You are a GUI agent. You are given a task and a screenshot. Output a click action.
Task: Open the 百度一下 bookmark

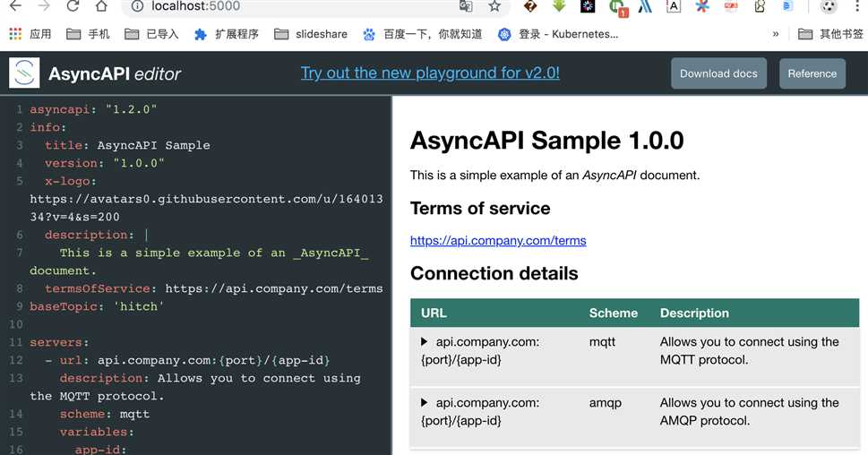(422, 34)
